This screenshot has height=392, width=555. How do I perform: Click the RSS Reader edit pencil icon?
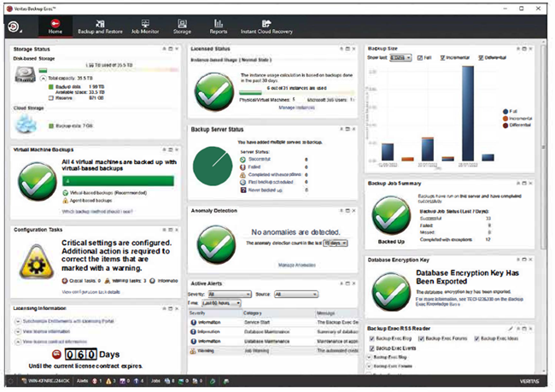click(x=511, y=329)
